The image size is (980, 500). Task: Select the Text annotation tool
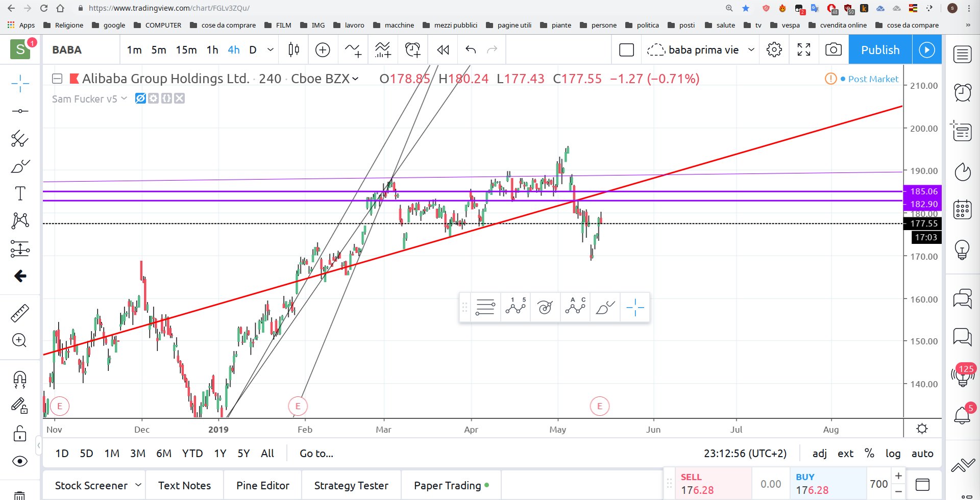click(20, 193)
